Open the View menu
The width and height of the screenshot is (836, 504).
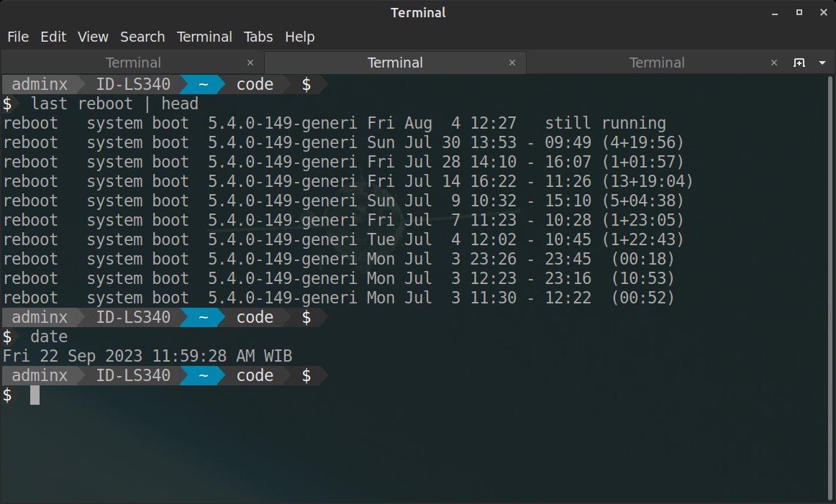93,37
